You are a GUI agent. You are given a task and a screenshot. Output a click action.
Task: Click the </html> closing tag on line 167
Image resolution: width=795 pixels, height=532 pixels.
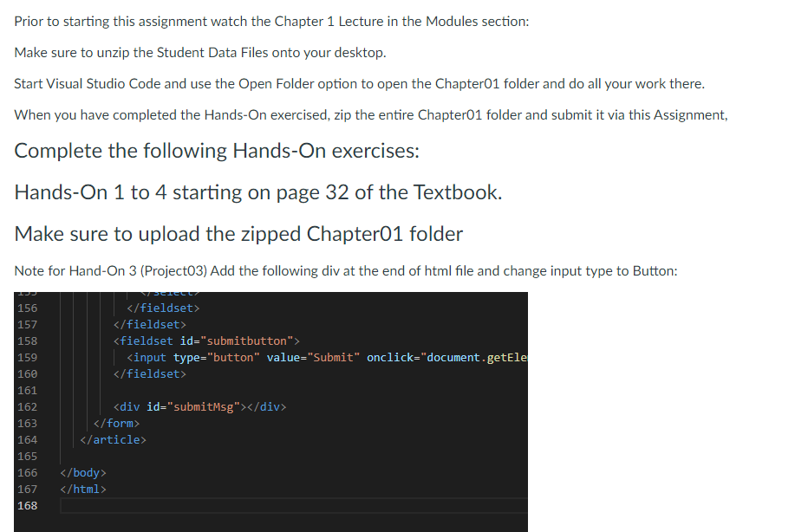[x=82, y=489]
